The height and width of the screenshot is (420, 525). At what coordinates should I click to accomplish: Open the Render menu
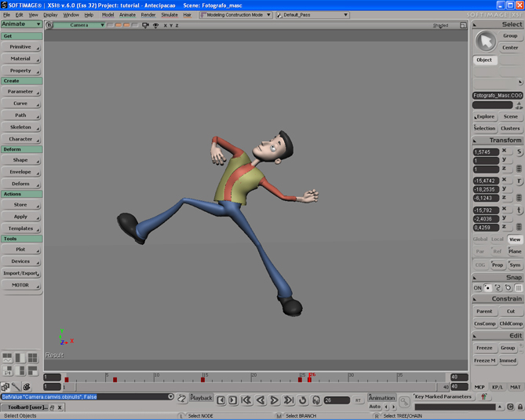(148, 15)
